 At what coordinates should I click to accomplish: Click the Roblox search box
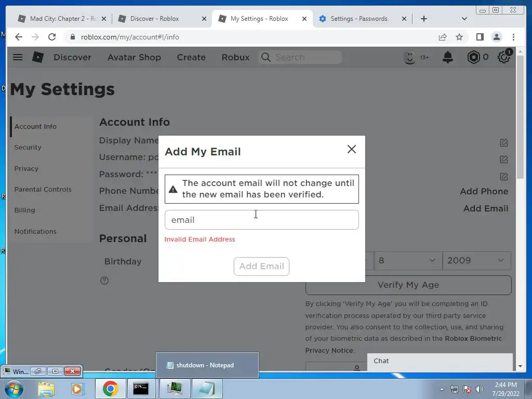tap(300, 57)
